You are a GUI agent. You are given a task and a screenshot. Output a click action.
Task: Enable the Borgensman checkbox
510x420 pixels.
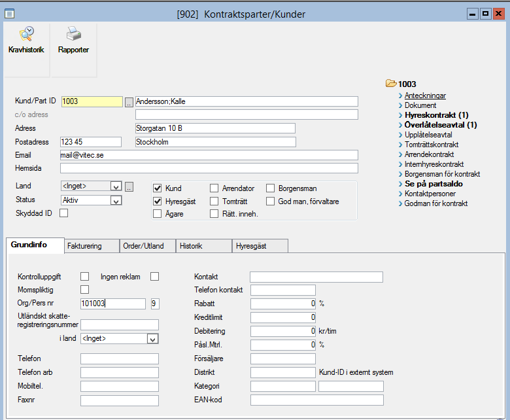tap(270, 188)
